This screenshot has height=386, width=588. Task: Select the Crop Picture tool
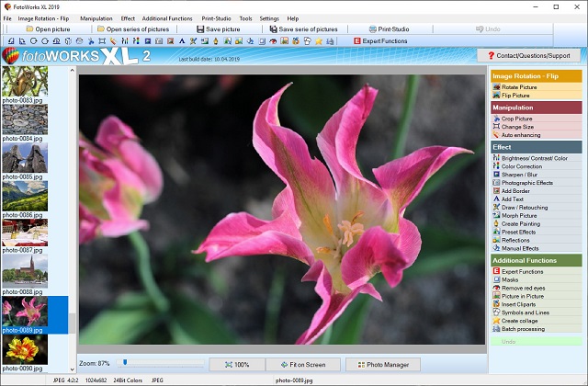(516, 119)
